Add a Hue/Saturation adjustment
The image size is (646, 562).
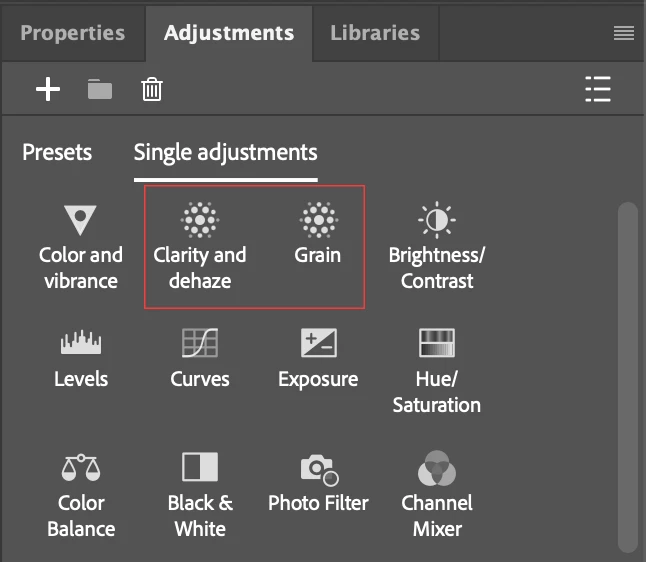437,371
